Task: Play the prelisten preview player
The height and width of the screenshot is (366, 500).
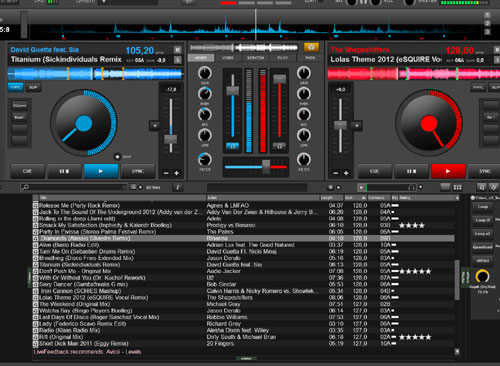Action: click(361, 188)
